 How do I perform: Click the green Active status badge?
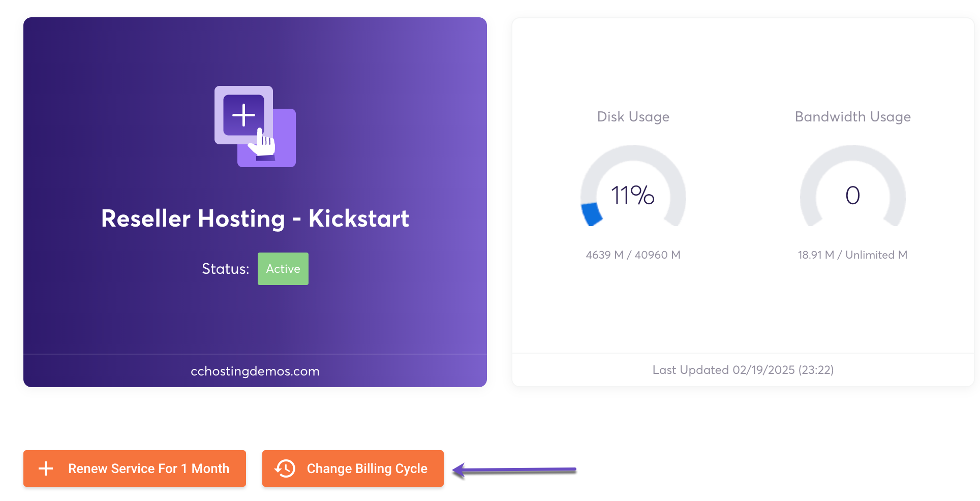click(283, 269)
